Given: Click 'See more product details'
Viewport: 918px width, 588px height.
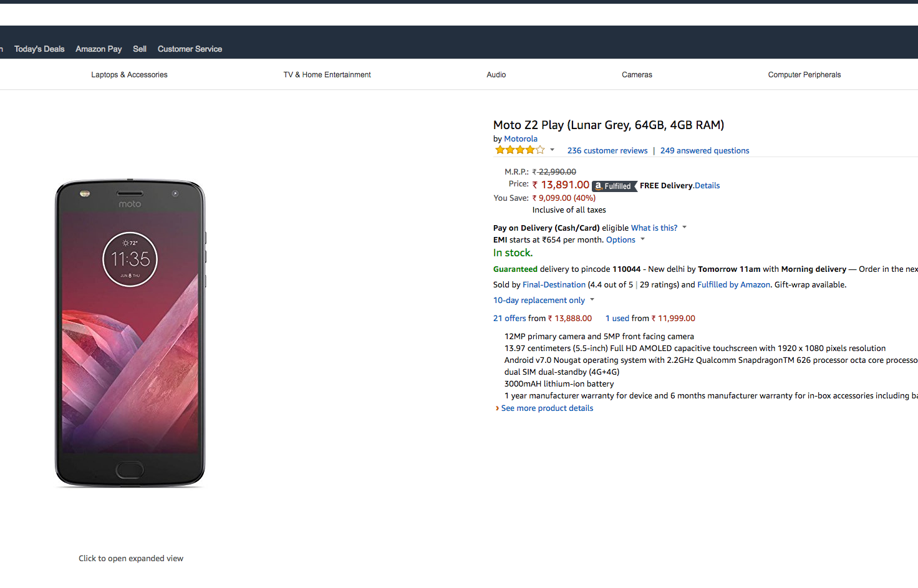Looking at the screenshot, I should point(547,408).
